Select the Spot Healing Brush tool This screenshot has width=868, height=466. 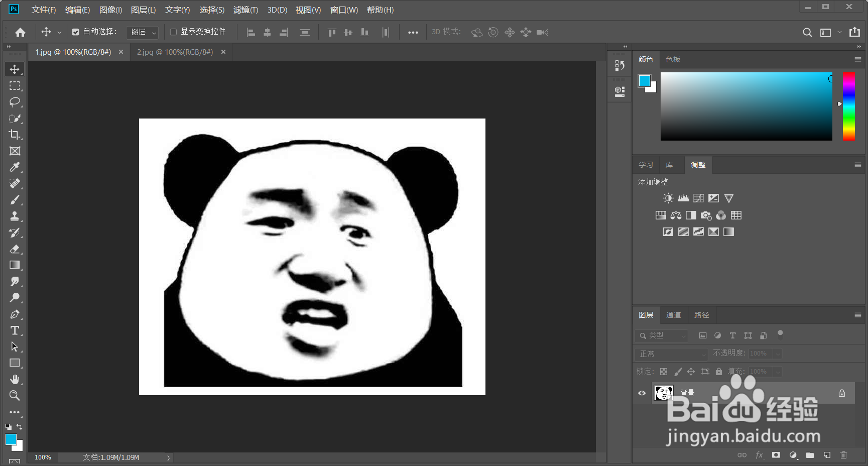pos(15,184)
